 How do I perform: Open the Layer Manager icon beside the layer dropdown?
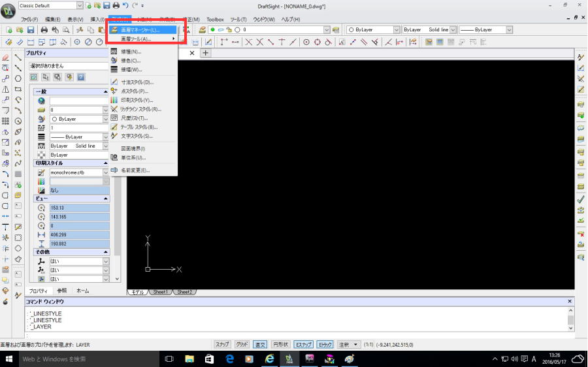coord(202,29)
